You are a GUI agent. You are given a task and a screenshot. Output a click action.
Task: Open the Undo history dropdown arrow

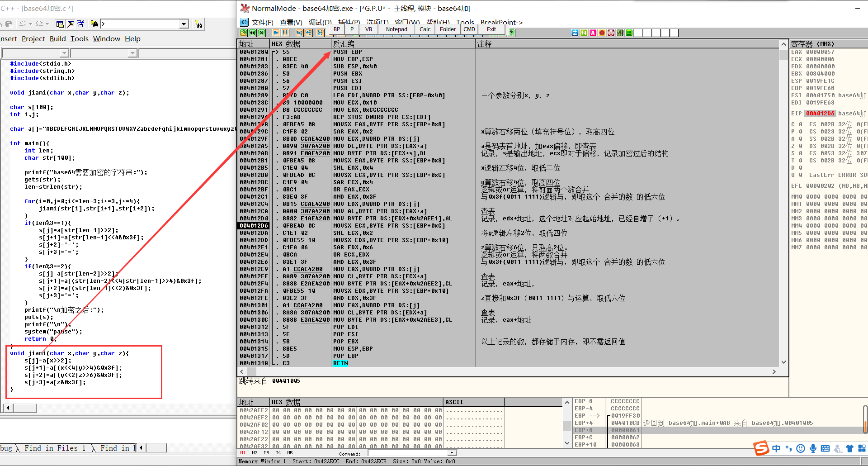click(x=30, y=24)
